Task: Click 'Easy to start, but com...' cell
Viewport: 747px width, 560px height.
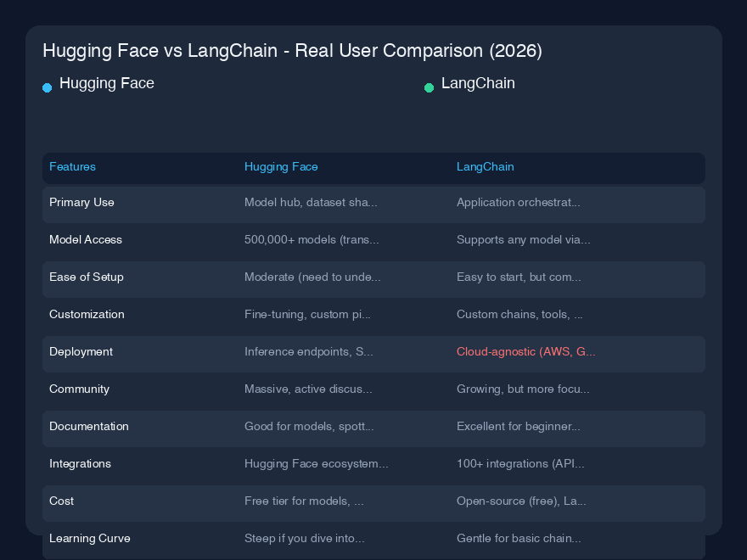Action: [519, 277]
